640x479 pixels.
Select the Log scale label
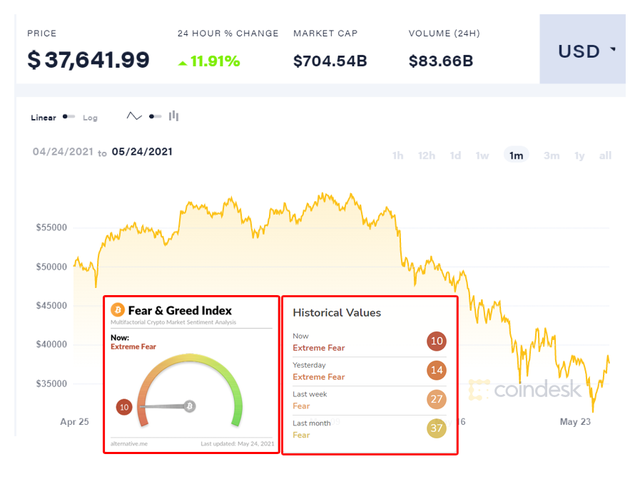pos(90,118)
